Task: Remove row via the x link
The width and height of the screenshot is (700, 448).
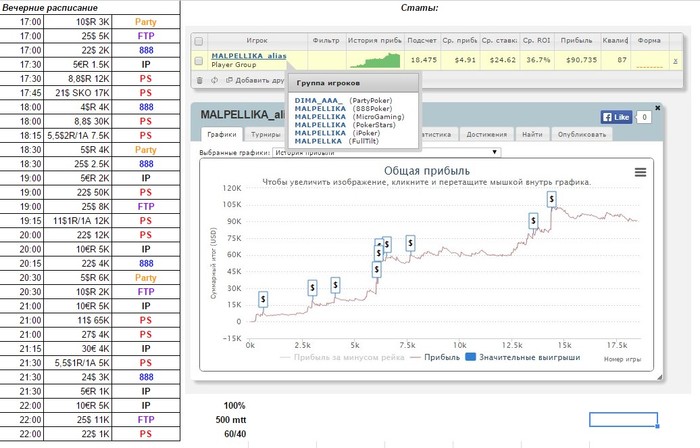Action: [675, 61]
